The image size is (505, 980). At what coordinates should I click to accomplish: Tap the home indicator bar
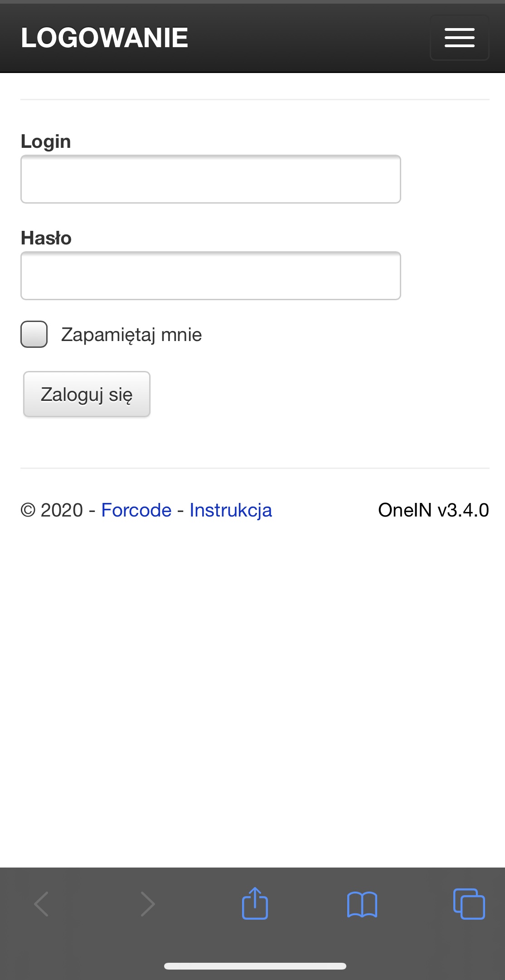[255, 966]
